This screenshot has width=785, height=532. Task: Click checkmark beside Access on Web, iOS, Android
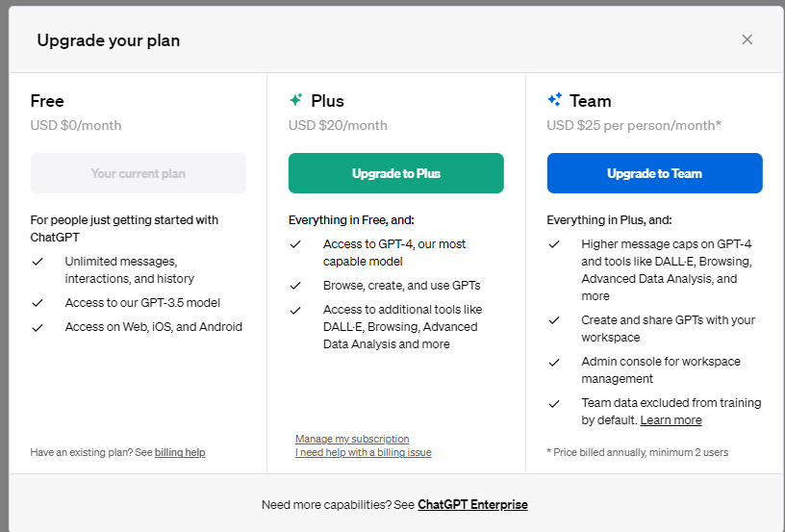point(38,327)
